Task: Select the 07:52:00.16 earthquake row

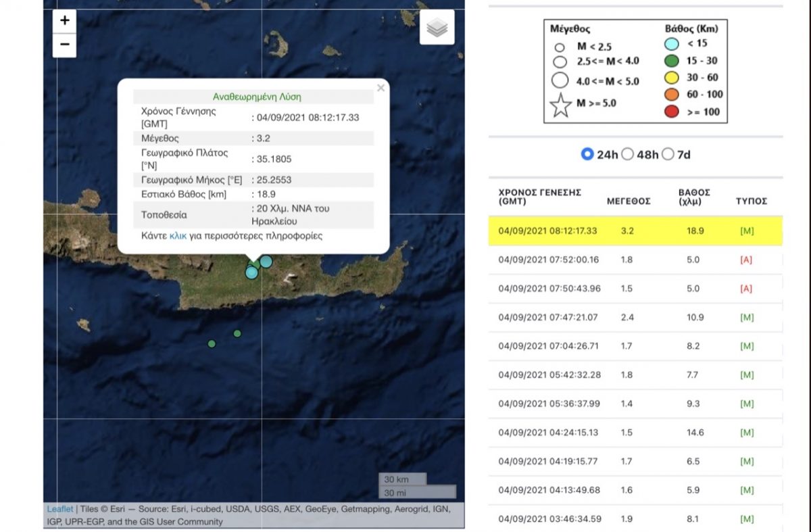Action: 635,260
